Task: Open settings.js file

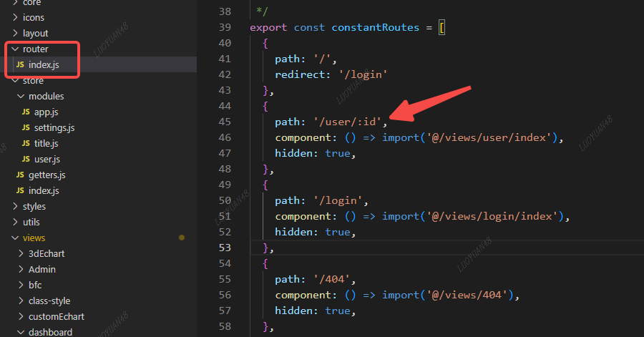Action: coord(54,127)
